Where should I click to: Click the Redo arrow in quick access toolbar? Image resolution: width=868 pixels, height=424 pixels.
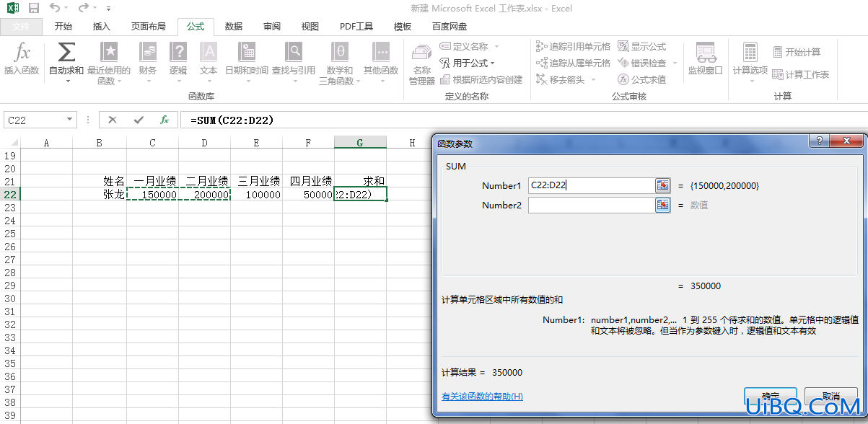83,8
